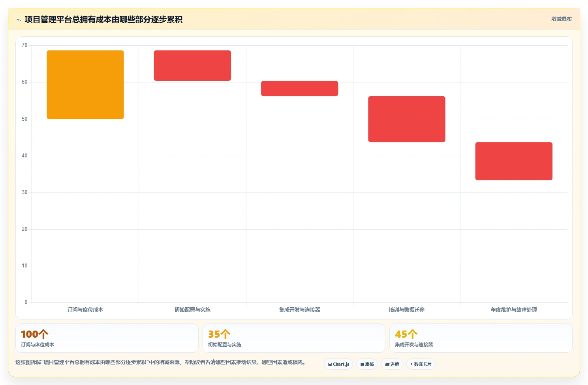Click the 100个 订阅与席位成本 card
Viewport: 588px width, 385px height.
(107, 338)
